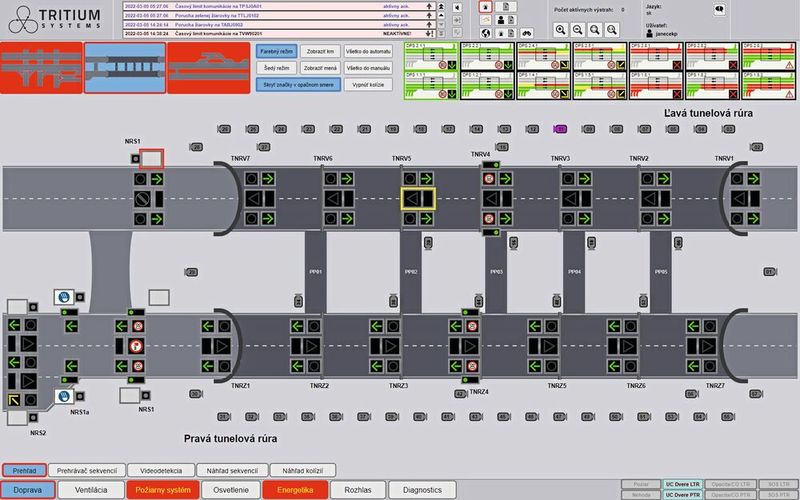
Task: Open Energetika section
Action: [295, 490]
